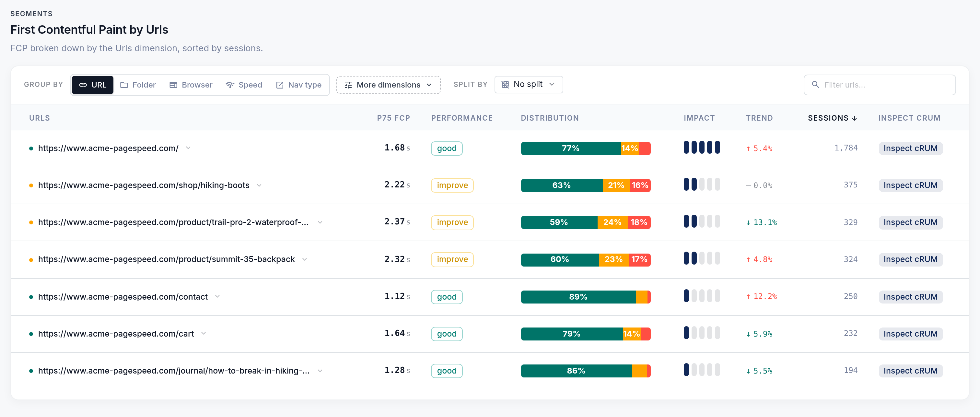This screenshot has height=417, width=980.
Task: Sort by Sessions column arrow
Action: coord(855,118)
